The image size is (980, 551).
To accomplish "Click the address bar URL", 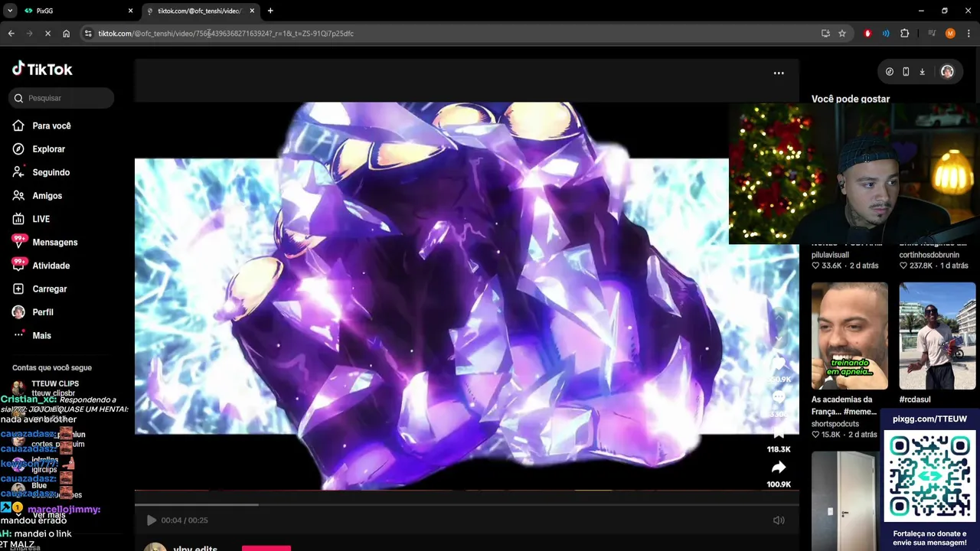I will coord(226,34).
